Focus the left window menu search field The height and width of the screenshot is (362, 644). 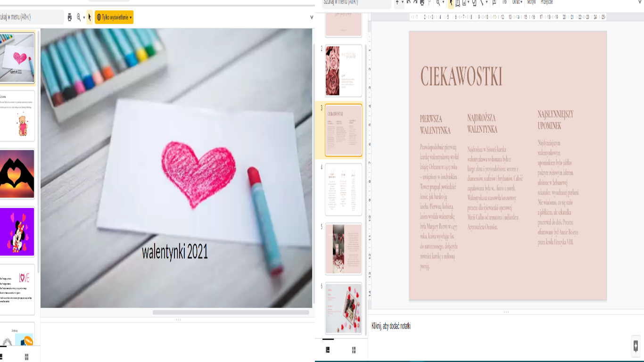point(31,17)
